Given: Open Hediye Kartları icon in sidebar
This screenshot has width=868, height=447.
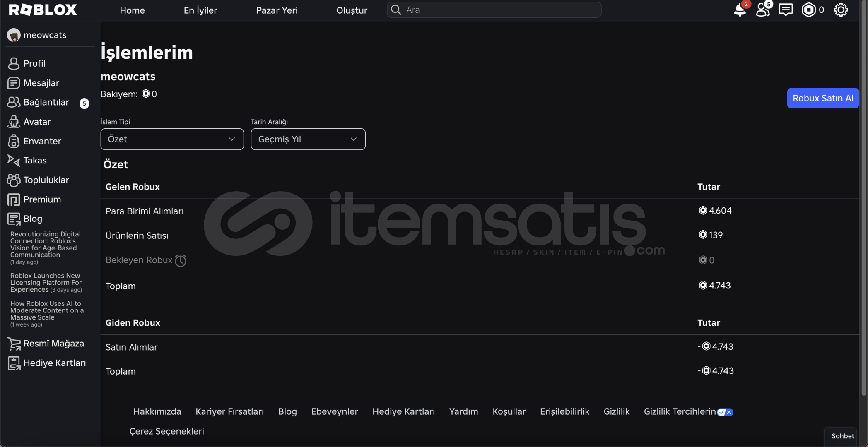Looking at the screenshot, I should coord(14,363).
